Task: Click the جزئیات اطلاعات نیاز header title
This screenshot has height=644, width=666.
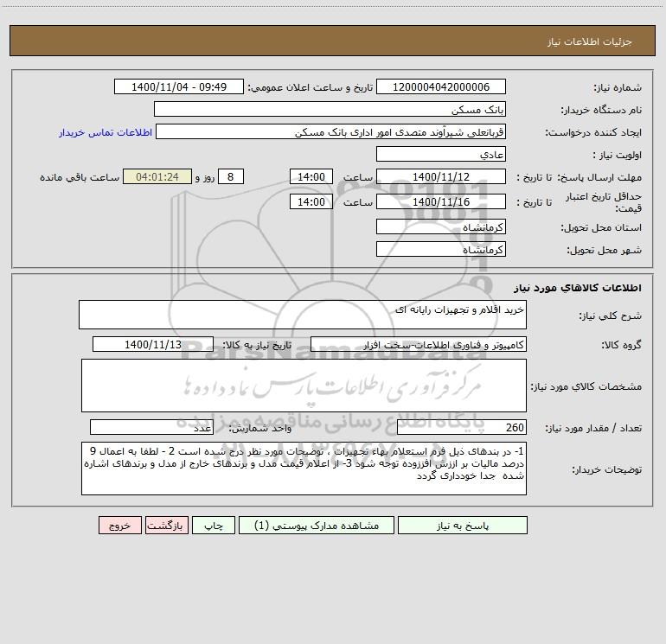Action: (590, 41)
